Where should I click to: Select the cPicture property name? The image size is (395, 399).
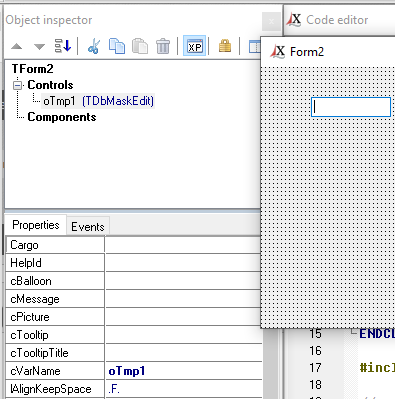(55, 317)
